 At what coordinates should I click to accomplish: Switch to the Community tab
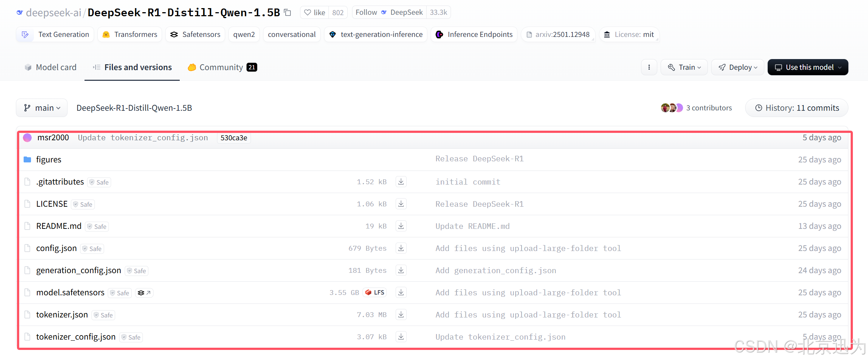(222, 67)
